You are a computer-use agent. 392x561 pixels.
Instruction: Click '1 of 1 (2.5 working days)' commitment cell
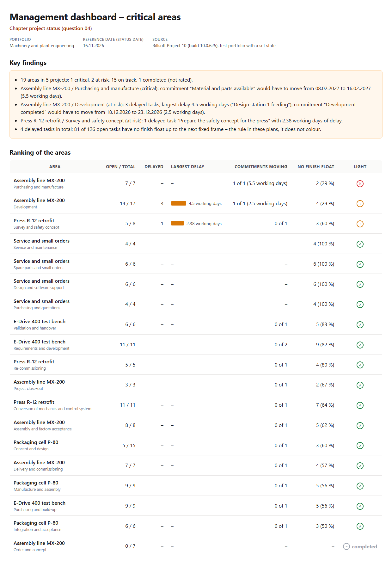[x=260, y=204]
